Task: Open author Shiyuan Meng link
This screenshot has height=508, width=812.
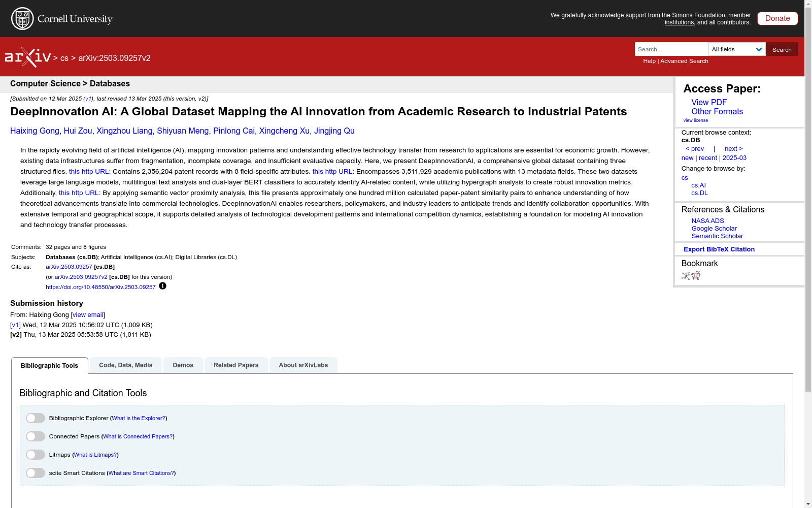Action: coord(183,131)
